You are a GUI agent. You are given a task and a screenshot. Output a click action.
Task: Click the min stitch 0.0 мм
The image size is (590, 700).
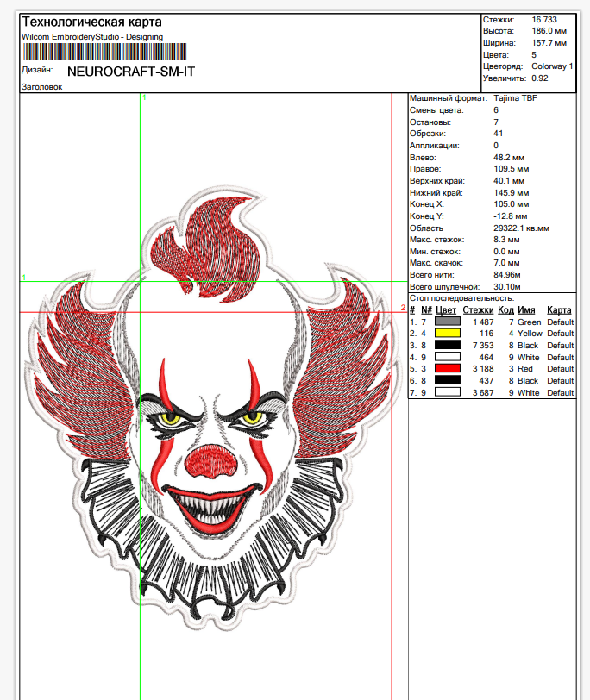(506, 252)
